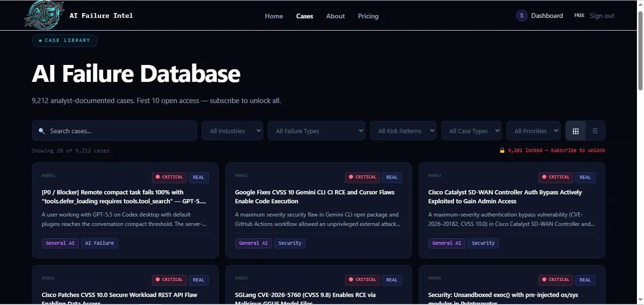
Task: Click Sign out
Action: [602, 16]
